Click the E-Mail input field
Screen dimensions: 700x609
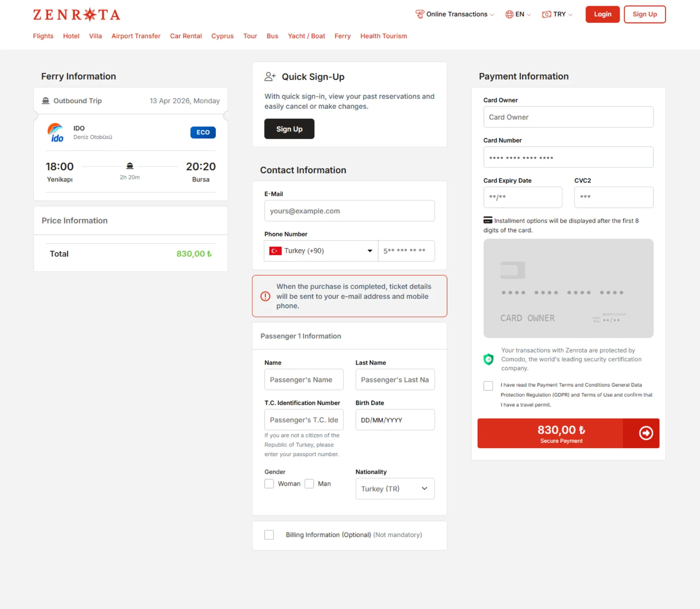click(349, 211)
